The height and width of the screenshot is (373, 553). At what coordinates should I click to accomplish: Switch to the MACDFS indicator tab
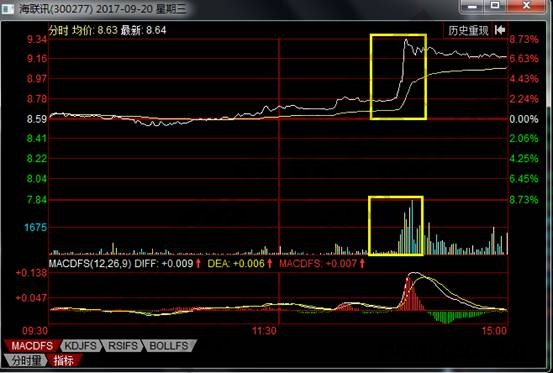click(x=32, y=346)
